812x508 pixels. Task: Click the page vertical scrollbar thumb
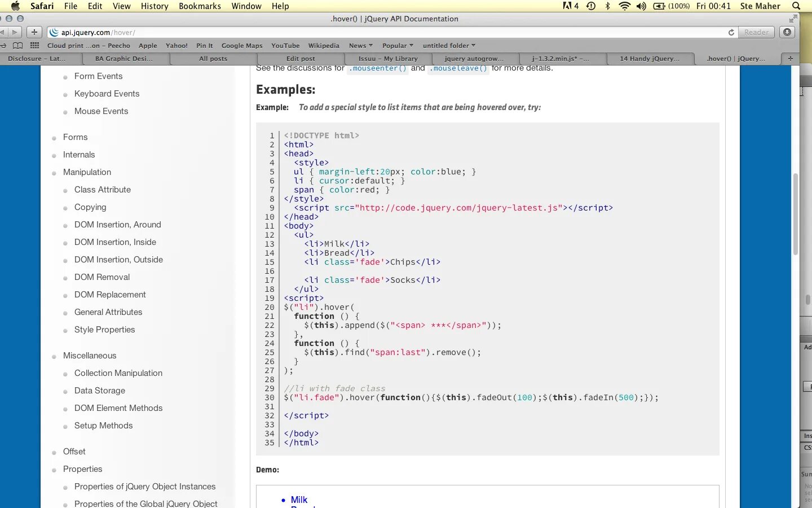point(795,214)
